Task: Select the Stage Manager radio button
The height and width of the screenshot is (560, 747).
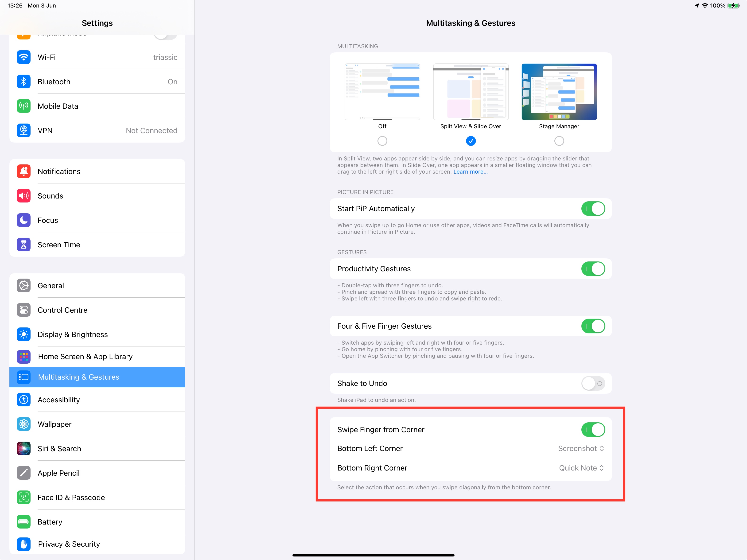Action: [559, 141]
